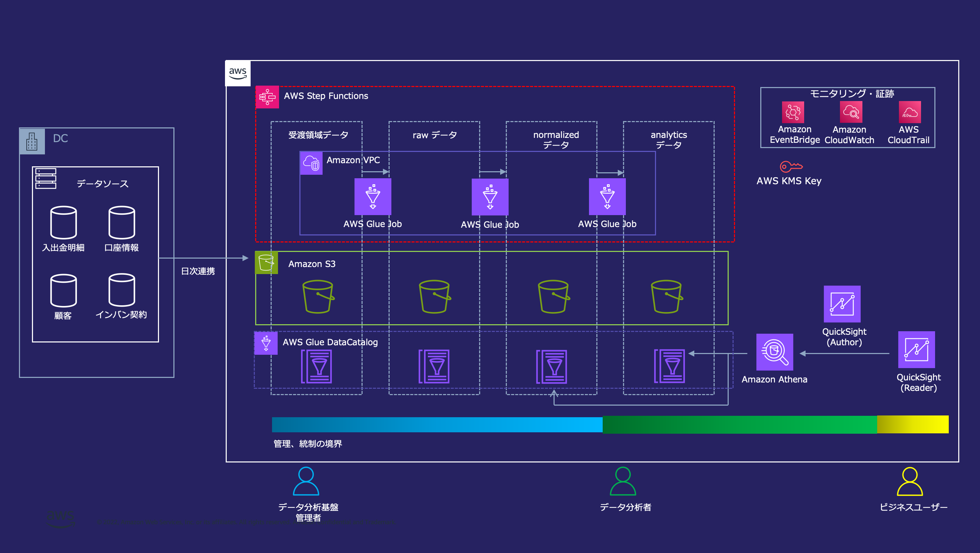Click the "QuickSight (Author)" label
Image resolution: width=980 pixels, height=553 pixels.
[844, 337]
